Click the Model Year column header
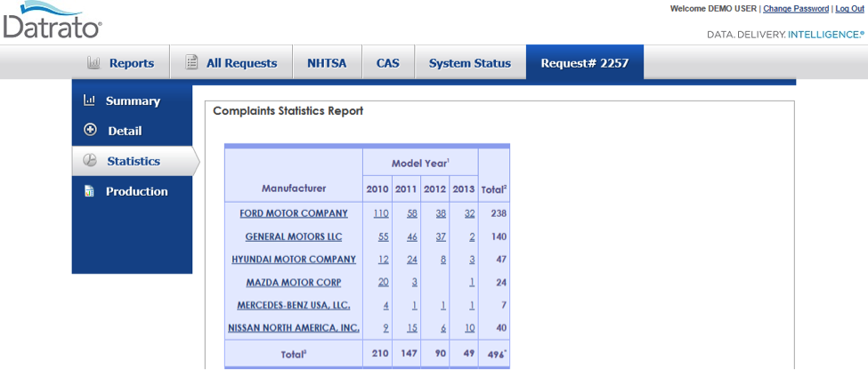Viewport: 868px width, 370px height. click(420, 163)
